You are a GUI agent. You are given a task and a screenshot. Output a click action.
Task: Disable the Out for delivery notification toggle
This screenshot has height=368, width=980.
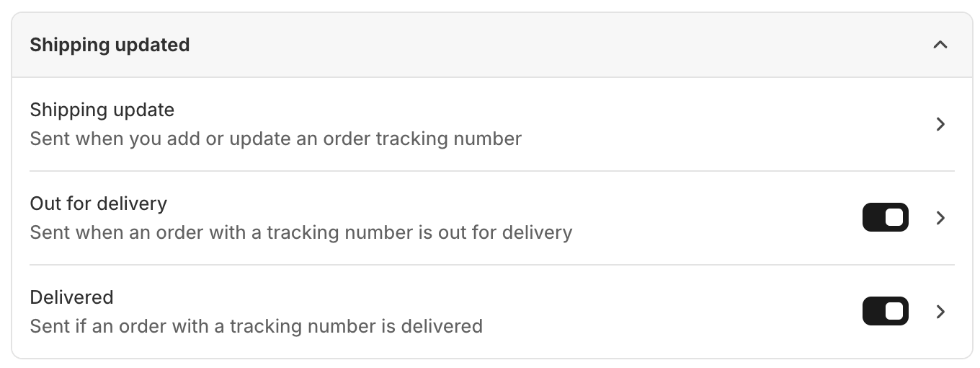tap(885, 218)
